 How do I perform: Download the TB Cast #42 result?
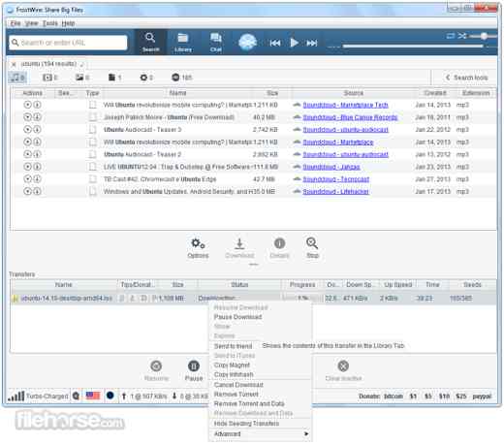pos(37,179)
